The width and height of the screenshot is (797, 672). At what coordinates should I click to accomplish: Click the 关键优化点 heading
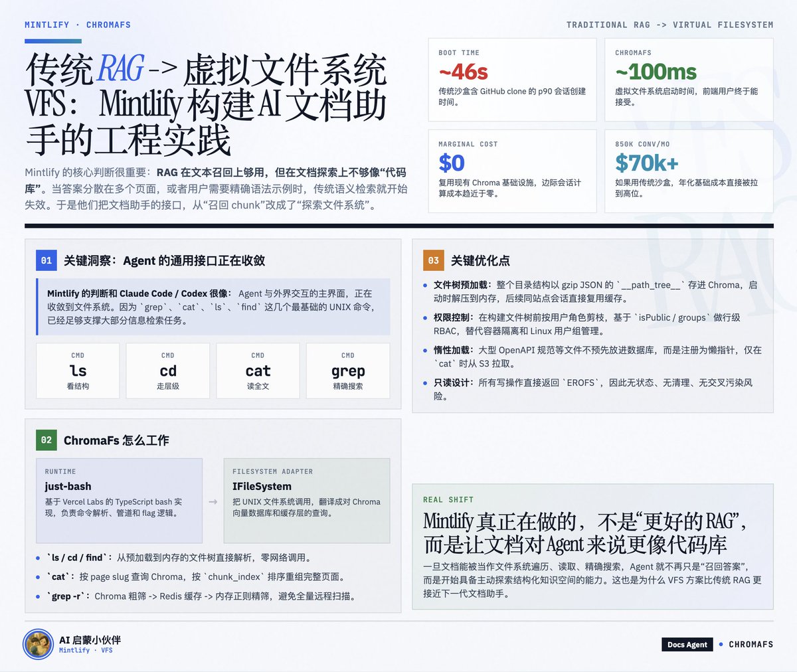coord(480,260)
